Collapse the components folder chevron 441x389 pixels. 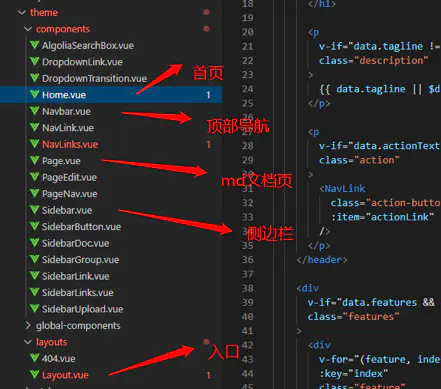[x=28, y=29]
